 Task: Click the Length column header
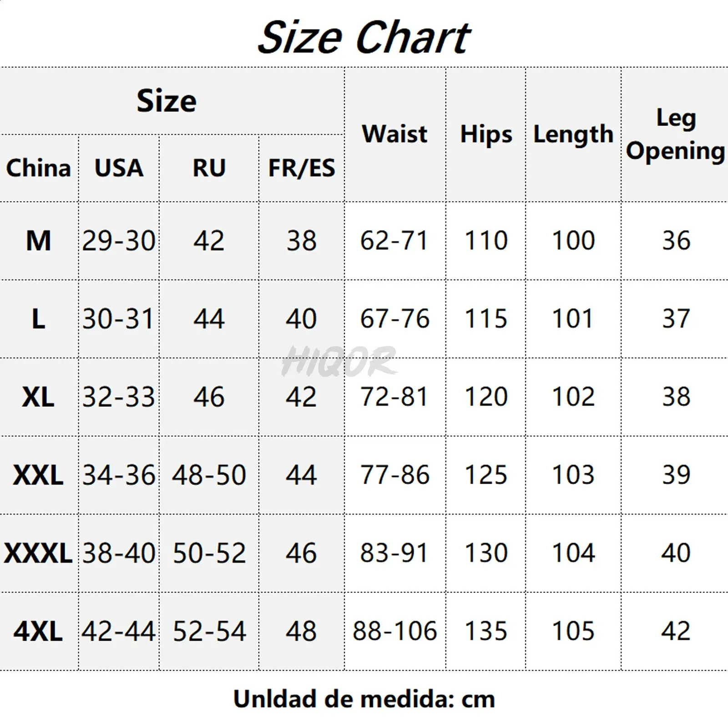tap(573, 134)
